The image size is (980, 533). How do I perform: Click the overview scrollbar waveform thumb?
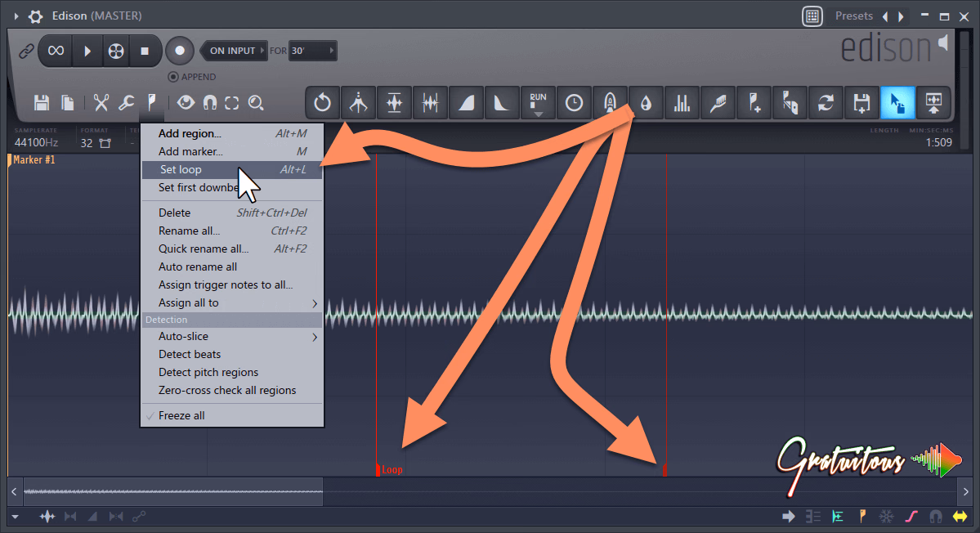pos(173,492)
